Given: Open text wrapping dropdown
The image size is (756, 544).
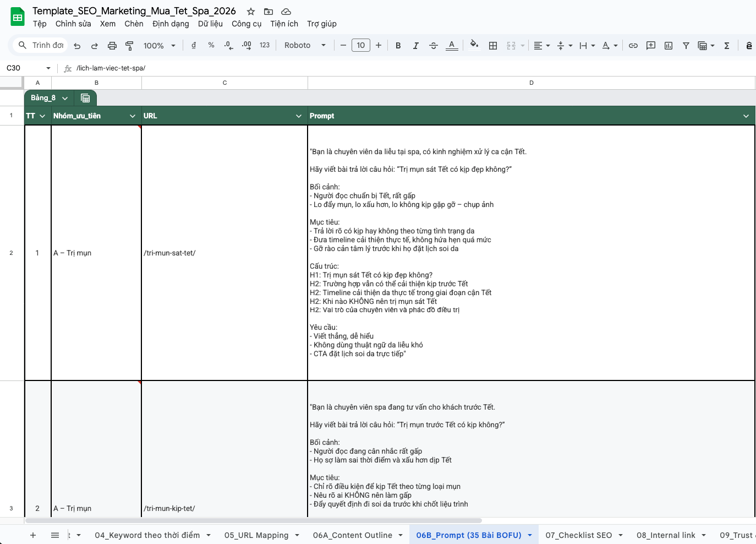Looking at the screenshot, I should click(587, 46).
